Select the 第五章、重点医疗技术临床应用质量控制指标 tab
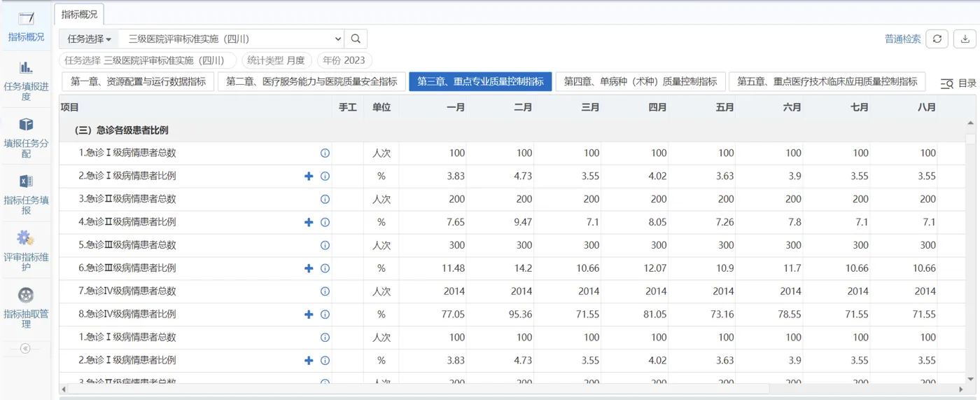 pyautogui.click(x=827, y=81)
